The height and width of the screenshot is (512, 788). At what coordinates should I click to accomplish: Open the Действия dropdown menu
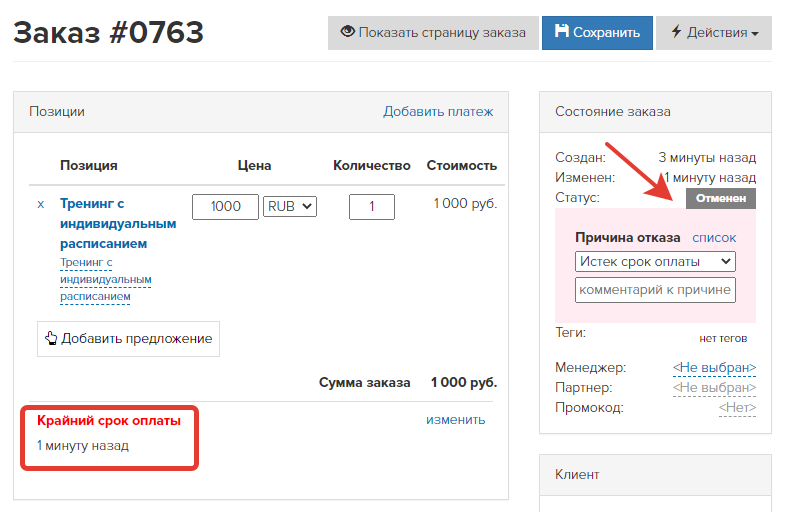714,32
